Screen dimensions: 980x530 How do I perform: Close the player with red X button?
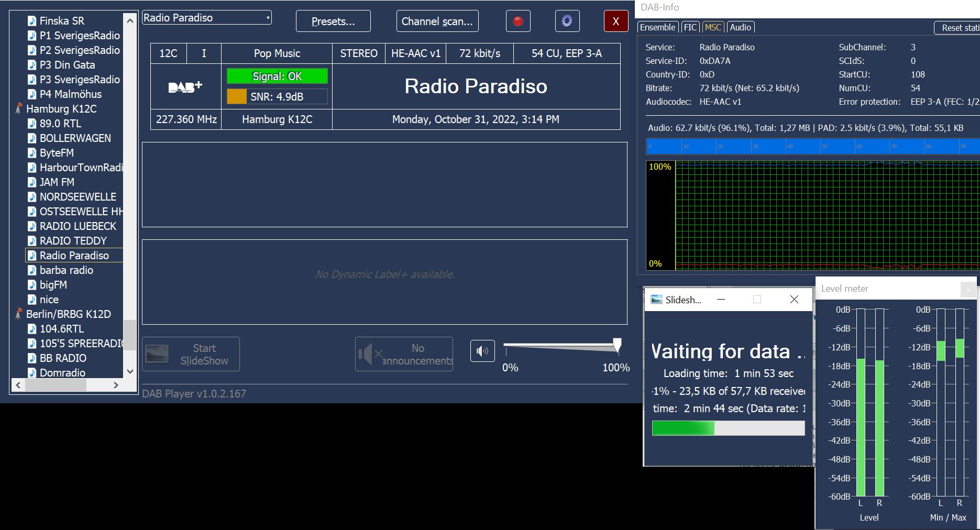[x=616, y=21]
